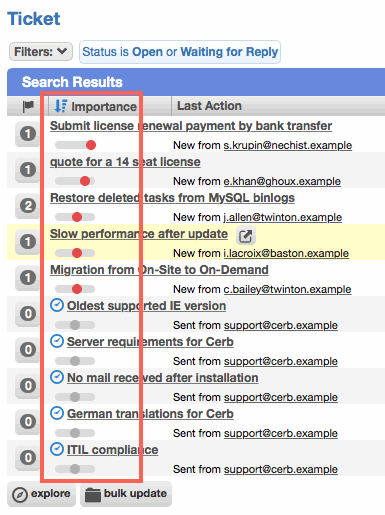Open the quote for a 14 seat license ticket

(125, 162)
